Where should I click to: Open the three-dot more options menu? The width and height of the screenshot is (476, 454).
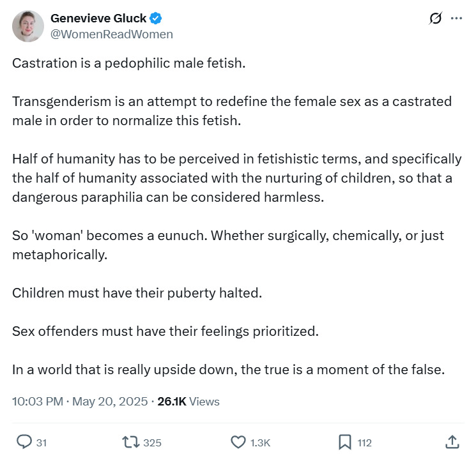pyautogui.click(x=457, y=19)
